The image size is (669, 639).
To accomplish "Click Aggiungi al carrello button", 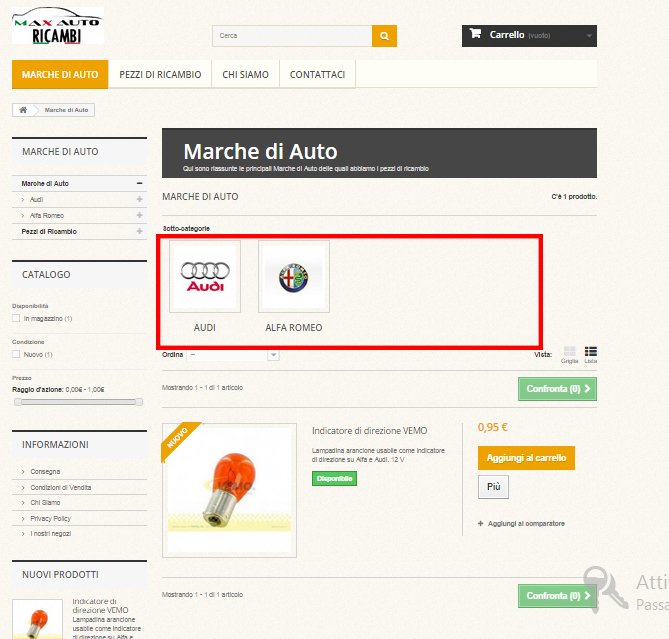I will click(x=526, y=458).
